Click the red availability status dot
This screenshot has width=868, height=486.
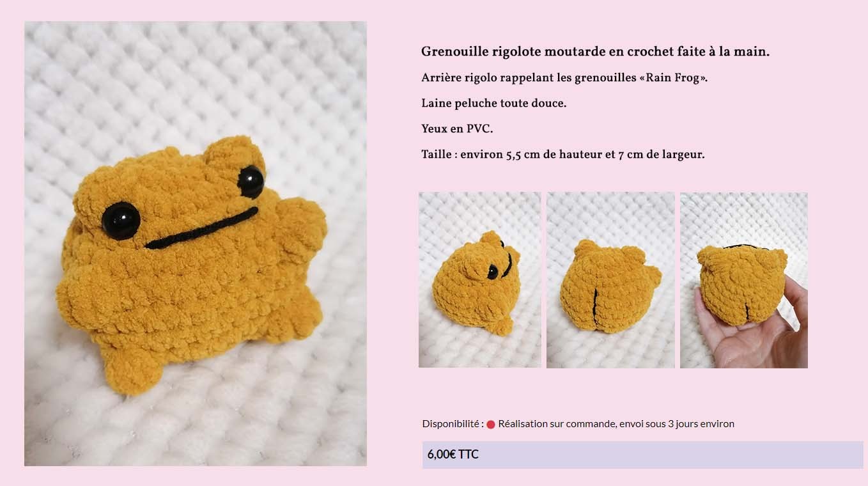(491, 424)
